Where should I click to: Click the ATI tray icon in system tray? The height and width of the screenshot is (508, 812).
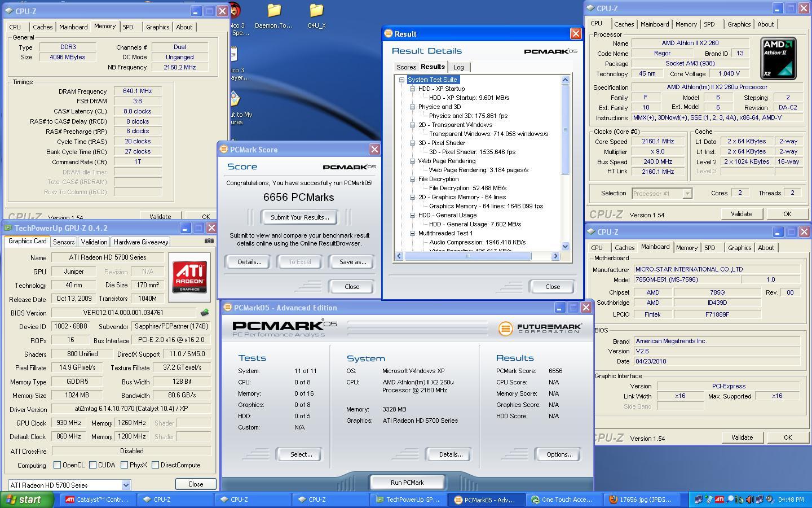(720, 500)
